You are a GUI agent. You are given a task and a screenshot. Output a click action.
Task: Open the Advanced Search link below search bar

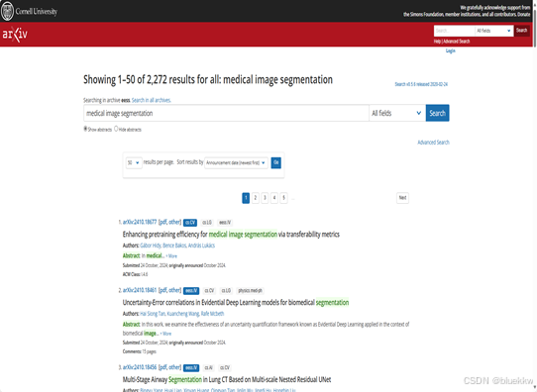433,143
